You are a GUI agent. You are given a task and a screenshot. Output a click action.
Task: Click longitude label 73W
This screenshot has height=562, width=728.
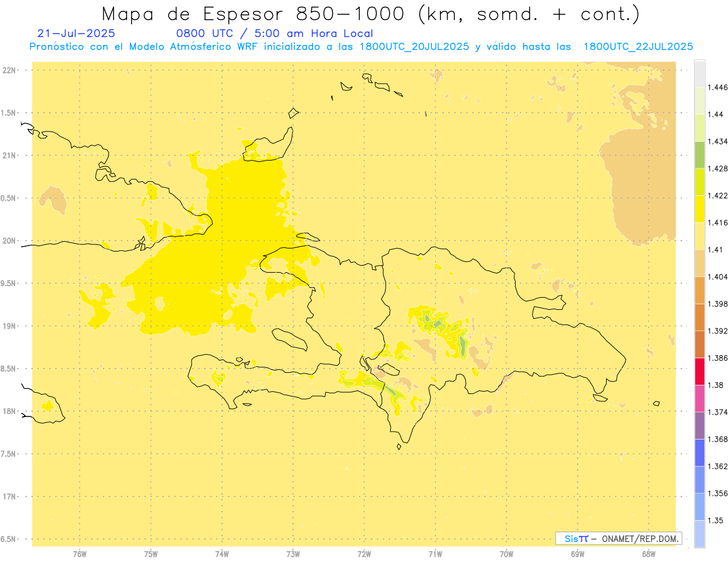point(293,554)
